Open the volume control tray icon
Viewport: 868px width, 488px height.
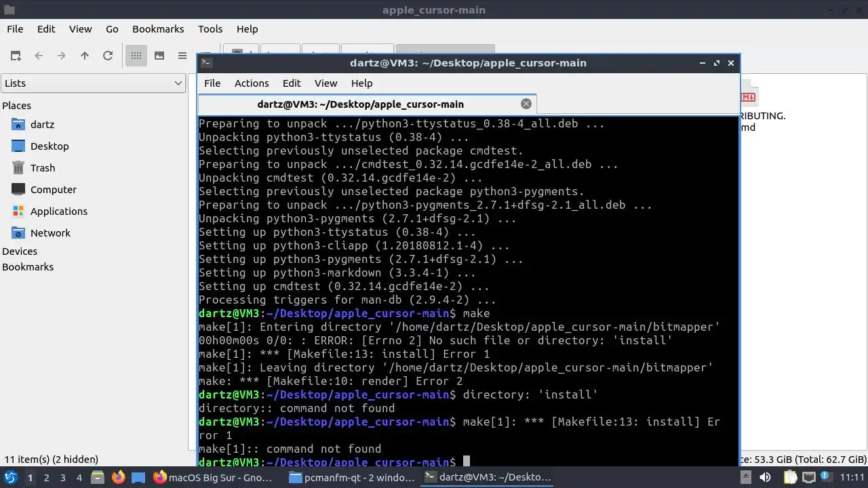click(765, 478)
